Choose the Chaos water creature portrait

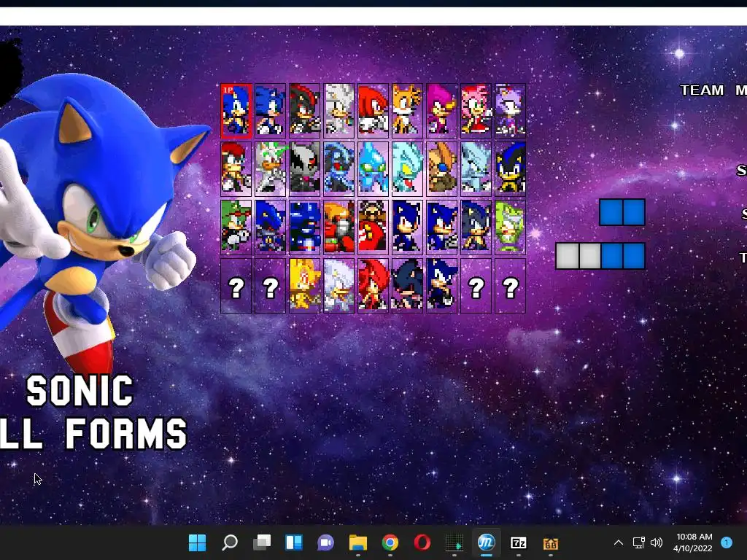tap(373, 168)
